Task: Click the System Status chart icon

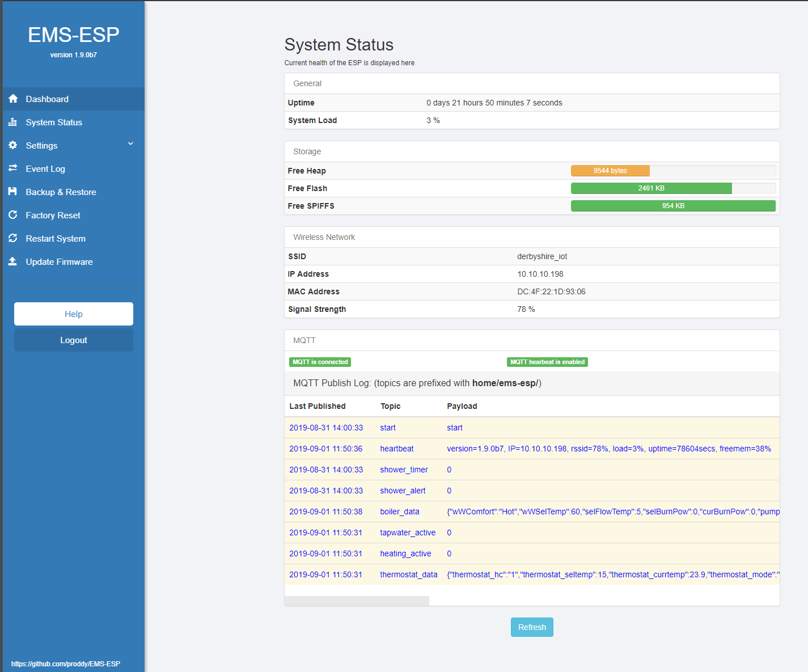Action: pos(13,122)
